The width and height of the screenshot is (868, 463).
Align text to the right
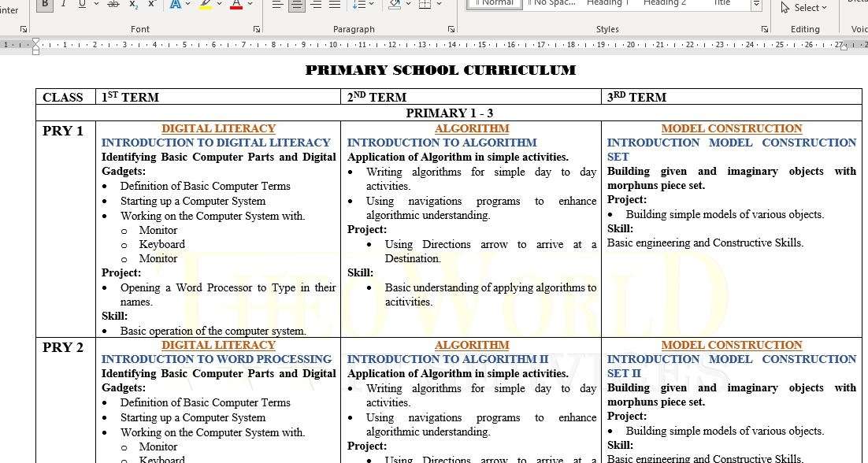pyautogui.click(x=316, y=4)
